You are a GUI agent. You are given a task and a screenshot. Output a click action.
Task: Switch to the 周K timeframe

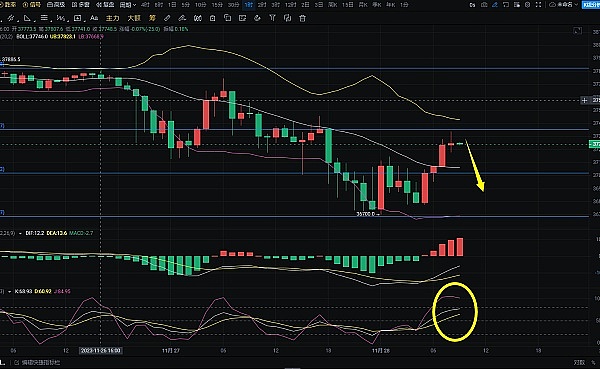[x=333, y=5]
